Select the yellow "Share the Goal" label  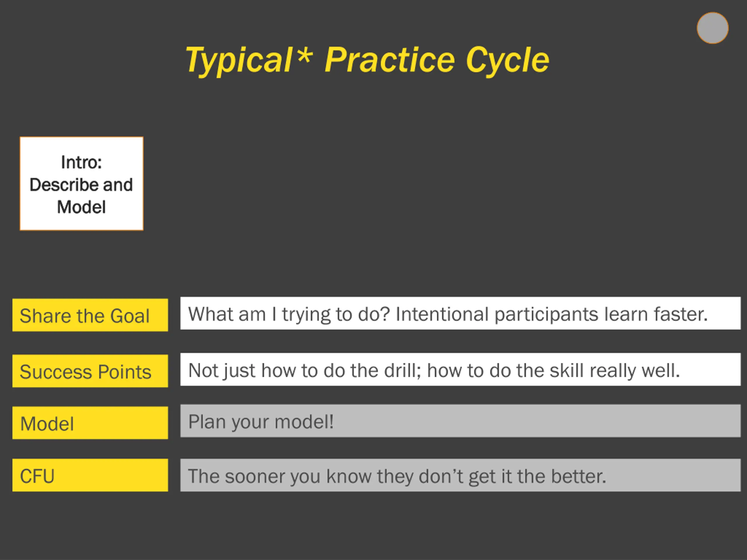[x=90, y=315]
